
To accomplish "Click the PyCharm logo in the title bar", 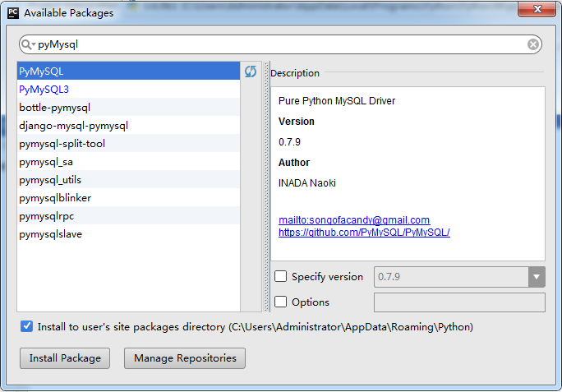I will click(x=13, y=13).
